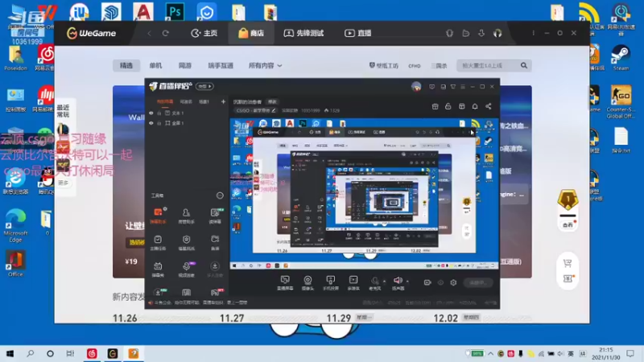The height and width of the screenshot is (362, 644).
Task: Add 手机投屏 phone casting source
Action: pyautogui.click(x=331, y=282)
